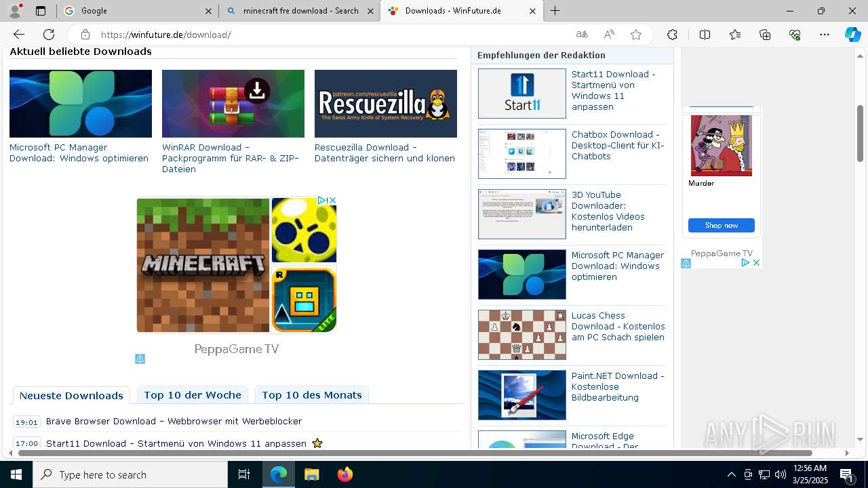Click the horizontal page scrollbar

[x=415, y=453]
